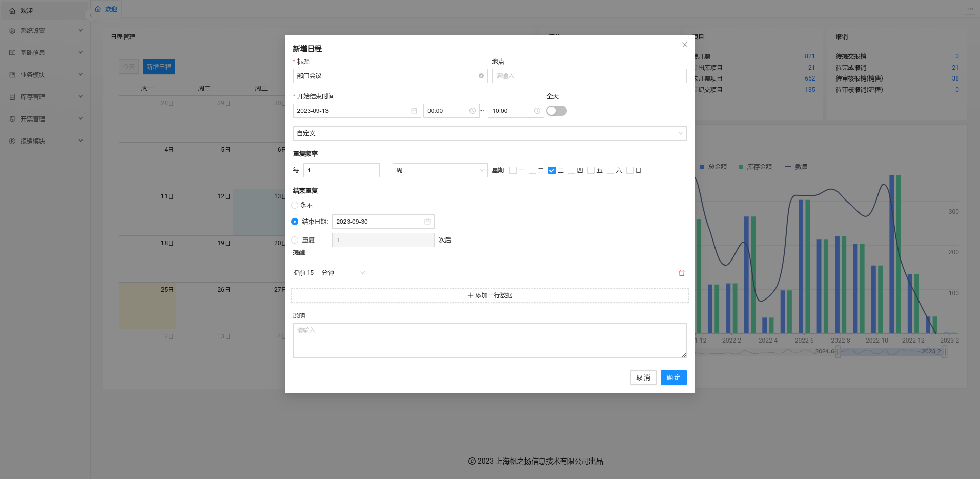Check the 日 weekday checkbox

(630, 170)
